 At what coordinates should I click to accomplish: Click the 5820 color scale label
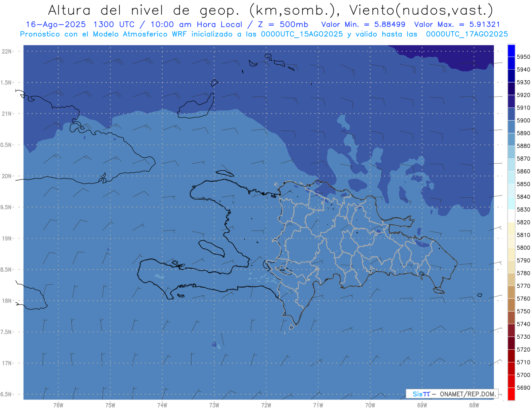coord(523,222)
